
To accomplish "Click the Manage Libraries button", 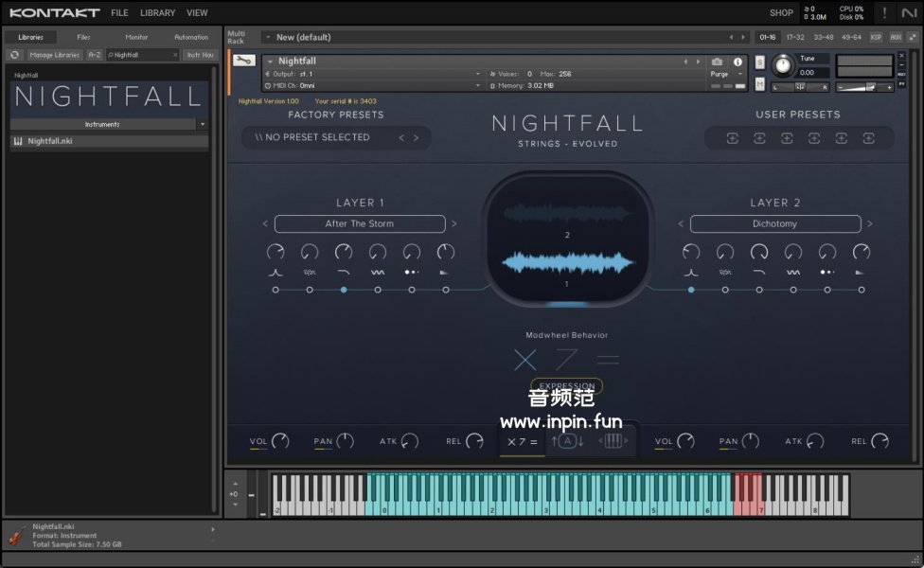I will tap(54, 55).
